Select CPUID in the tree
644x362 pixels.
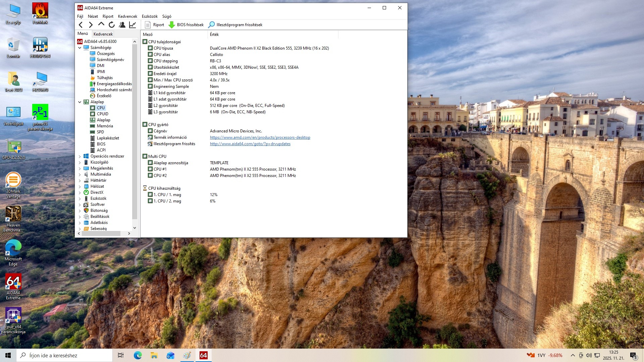[x=102, y=114]
